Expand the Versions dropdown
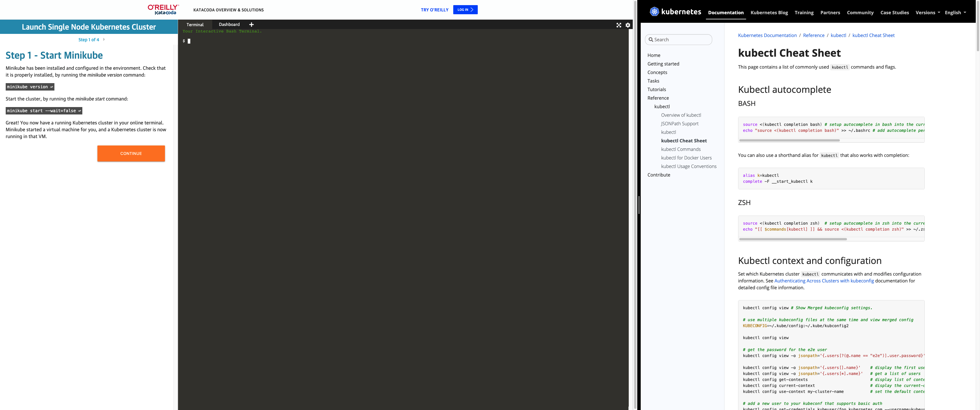Image resolution: width=980 pixels, height=410 pixels. [x=928, y=13]
